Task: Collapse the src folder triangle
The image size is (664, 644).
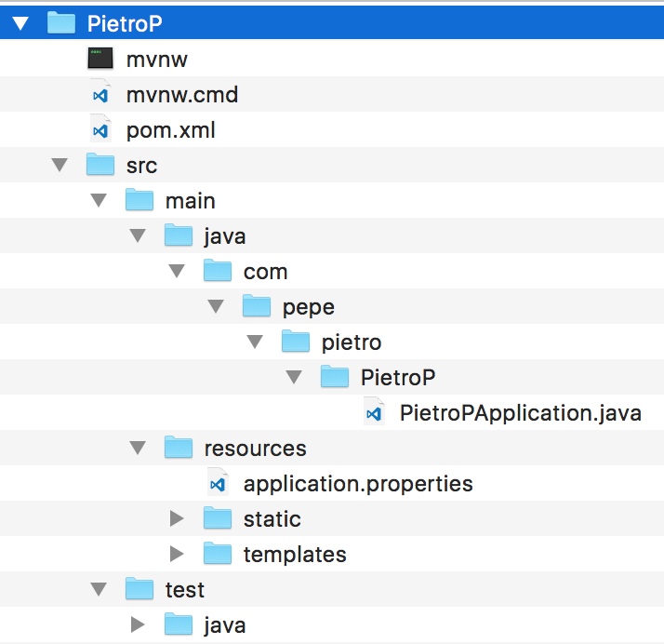Action: [60, 166]
